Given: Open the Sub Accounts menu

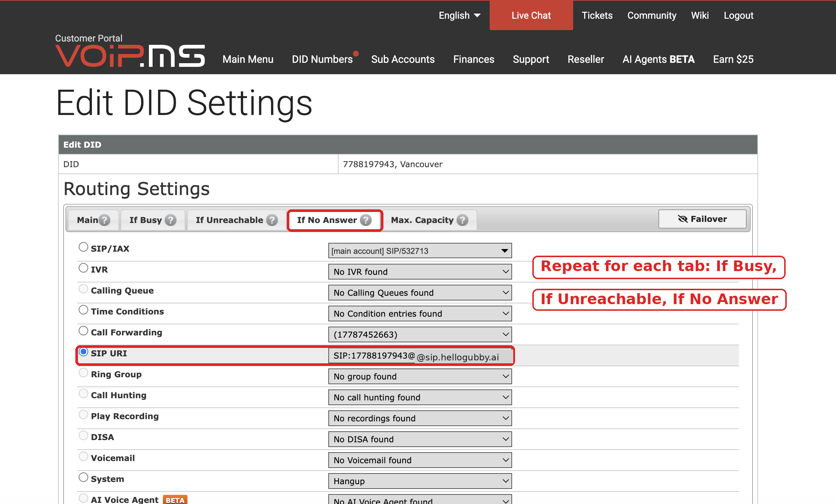Looking at the screenshot, I should pos(403,59).
